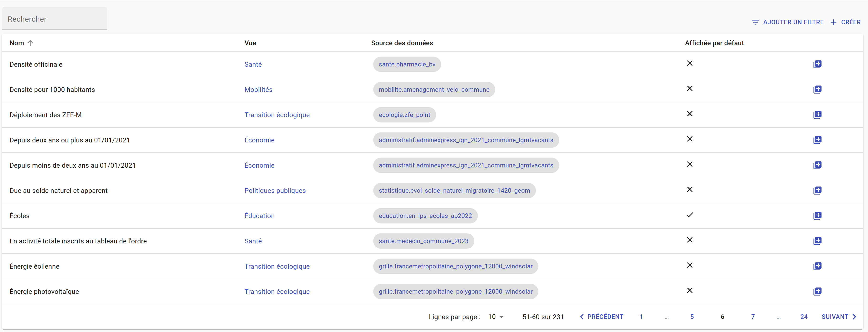Click the 51-60 sur 231 range text
Image resolution: width=868 pixels, height=332 pixels.
543,317
